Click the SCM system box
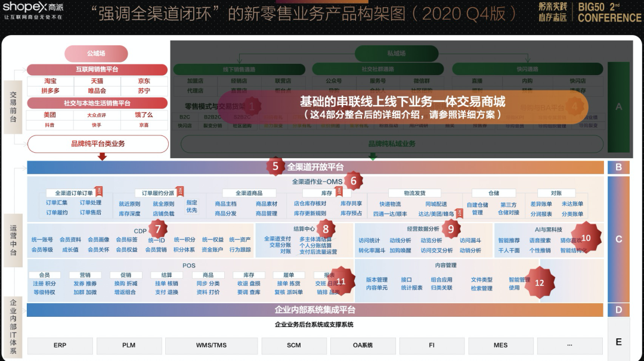The width and height of the screenshot is (644, 361). (x=293, y=345)
